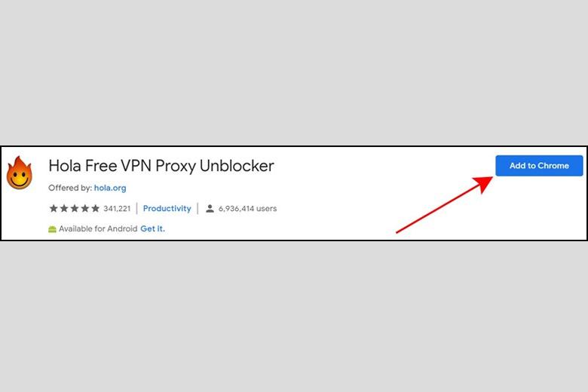Click the fifth rating star
588x392 pixels.
pos(96,208)
